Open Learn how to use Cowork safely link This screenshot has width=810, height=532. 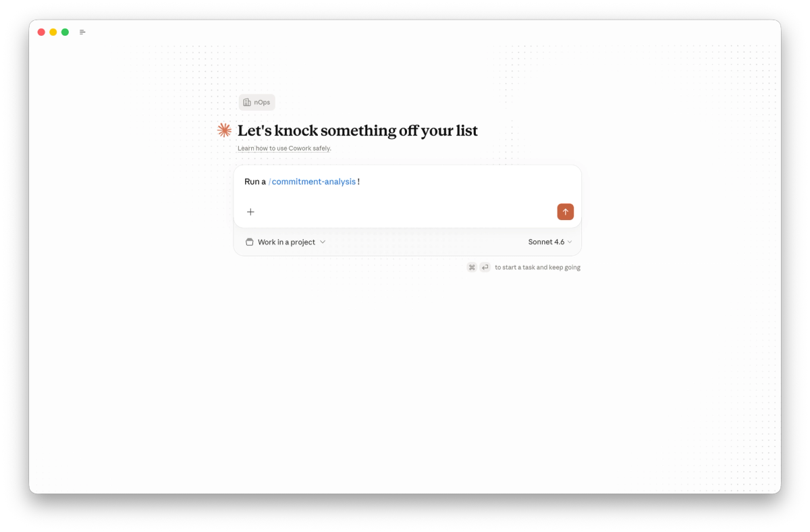click(x=284, y=148)
